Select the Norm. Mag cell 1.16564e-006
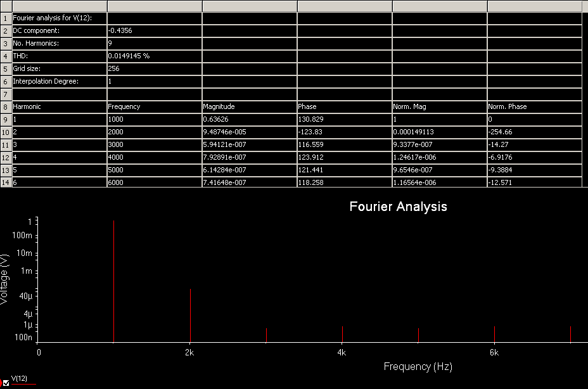This screenshot has width=588, height=389. tap(440, 182)
